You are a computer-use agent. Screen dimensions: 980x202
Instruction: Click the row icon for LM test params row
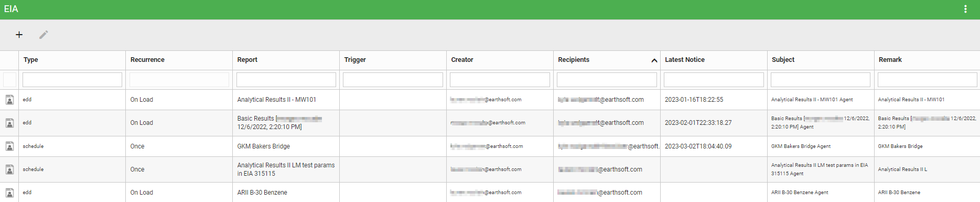click(9, 169)
